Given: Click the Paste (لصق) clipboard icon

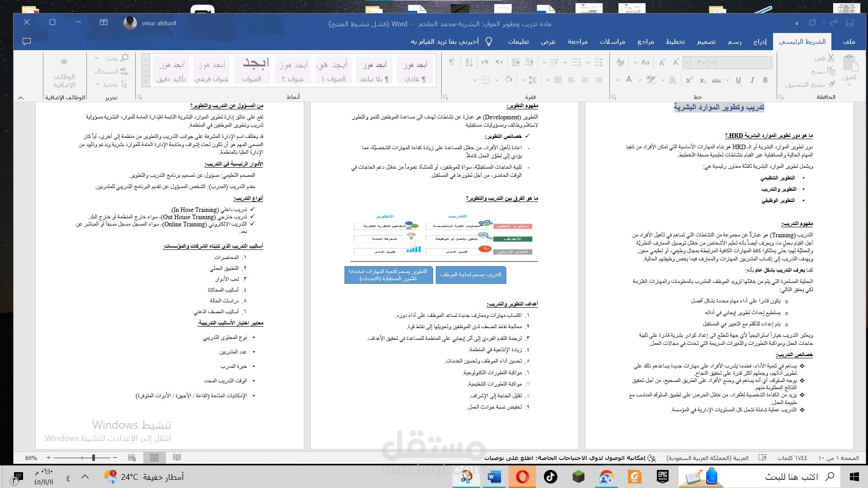Looking at the screenshot, I should (850, 63).
